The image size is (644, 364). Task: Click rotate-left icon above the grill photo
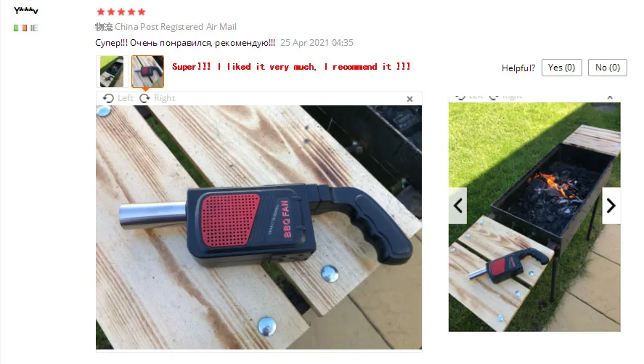[x=461, y=97]
